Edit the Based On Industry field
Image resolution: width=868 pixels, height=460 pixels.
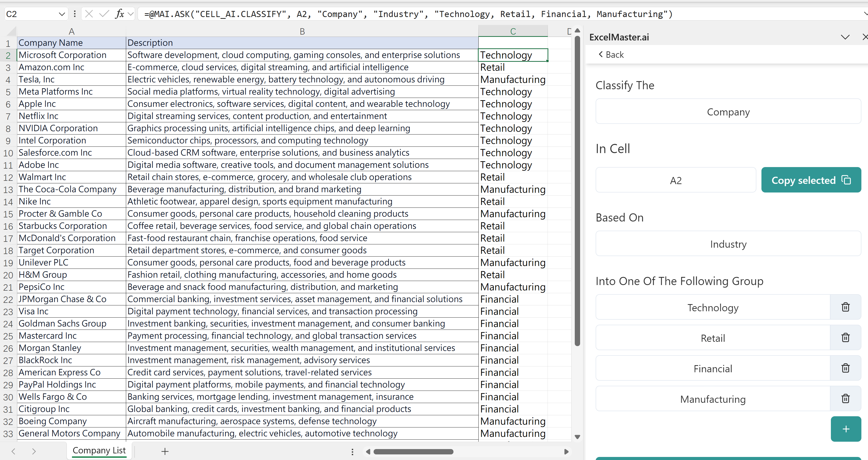pyautogui.click(x=728, y=244)
